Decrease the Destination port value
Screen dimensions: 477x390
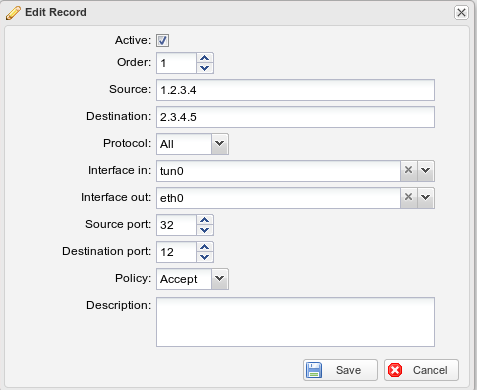pos(205,257)
